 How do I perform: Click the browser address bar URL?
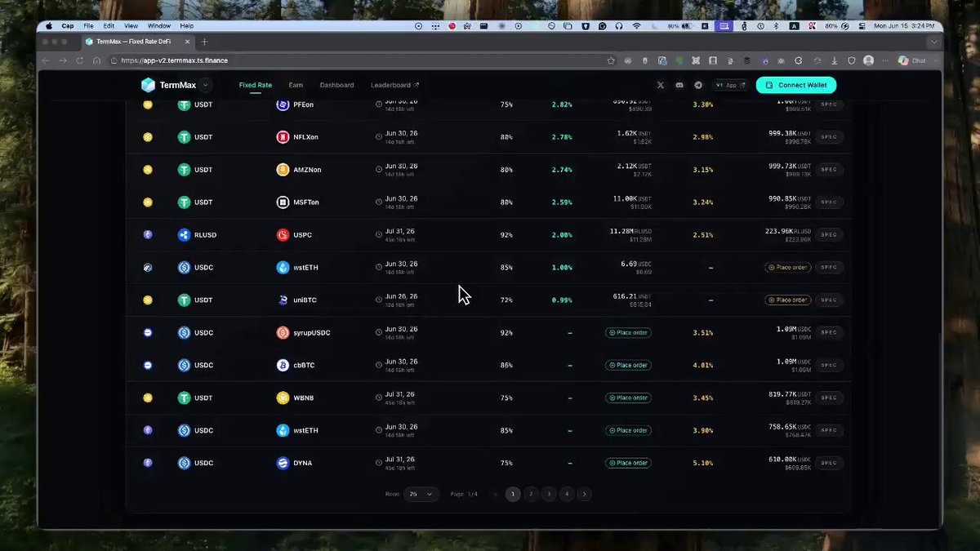click(174, 60)
